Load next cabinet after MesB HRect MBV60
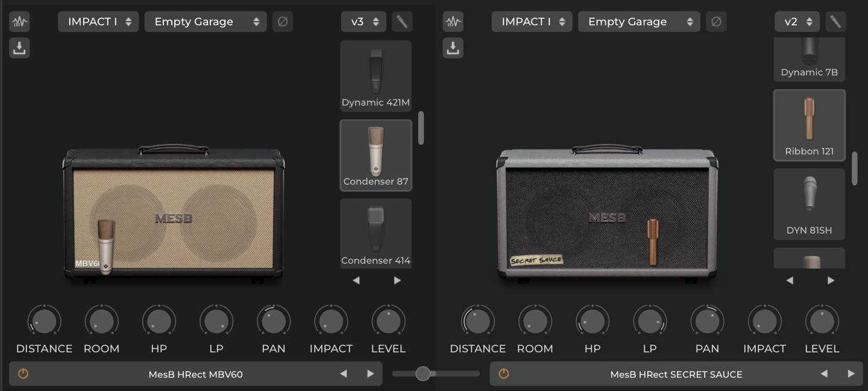The width and height of the screenshot is (868, 391). pyautogui.click(x=370, y=374)
